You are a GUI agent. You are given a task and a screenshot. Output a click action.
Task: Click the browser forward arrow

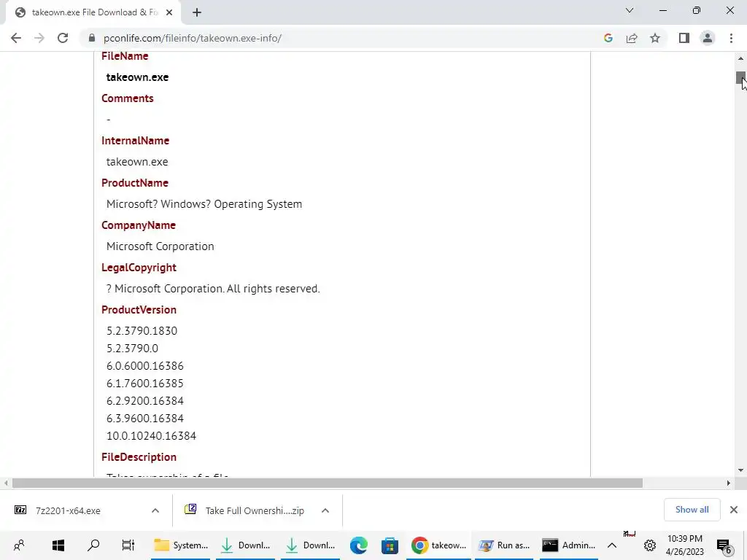39,38
